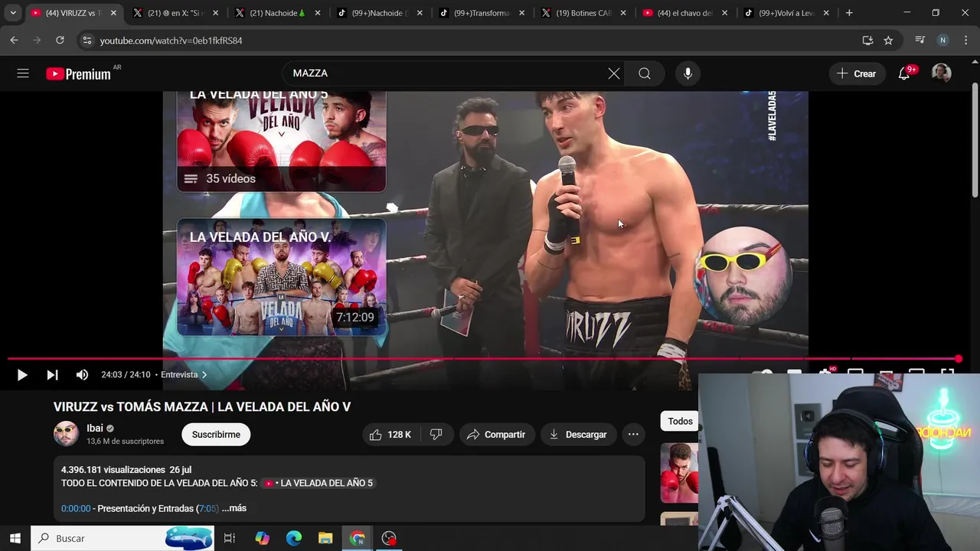Screen dimensions: 980x551
Task: Jump to the 7:05 timestamp
Action: pyautogui.click(x=207, y=508)
